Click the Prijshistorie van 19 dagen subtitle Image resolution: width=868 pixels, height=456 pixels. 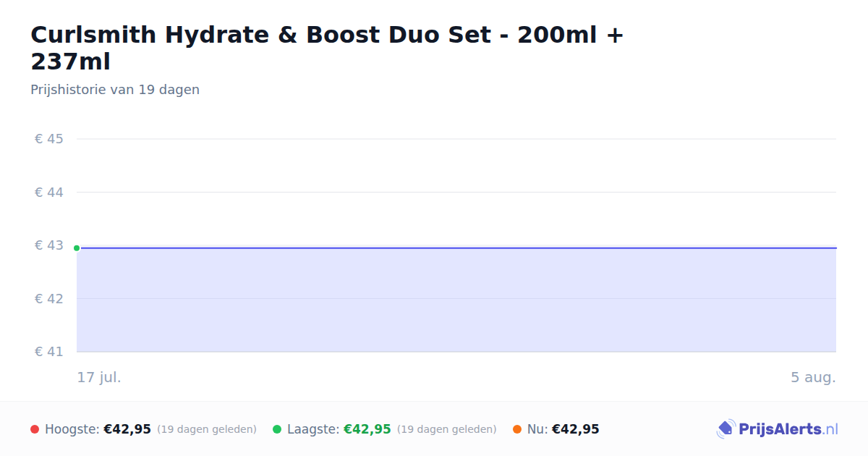(115, 90)
